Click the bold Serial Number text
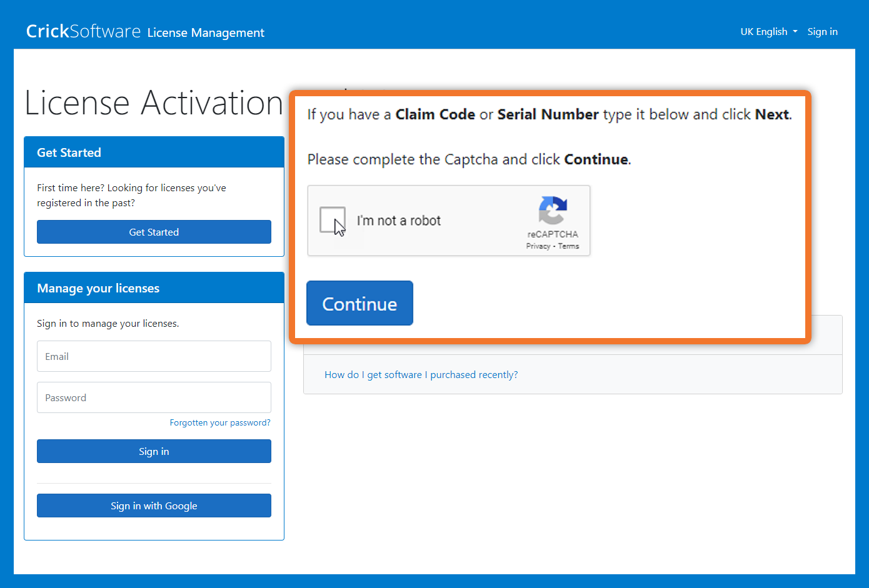Viewport: 869px width, 588px height. (x=548, y=114)
